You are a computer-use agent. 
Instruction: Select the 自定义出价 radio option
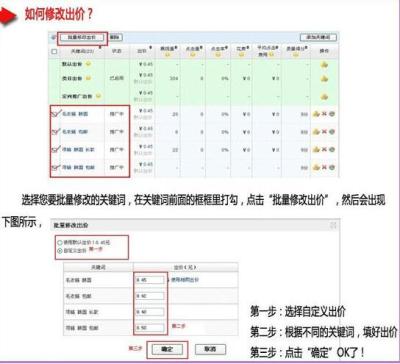60,251
